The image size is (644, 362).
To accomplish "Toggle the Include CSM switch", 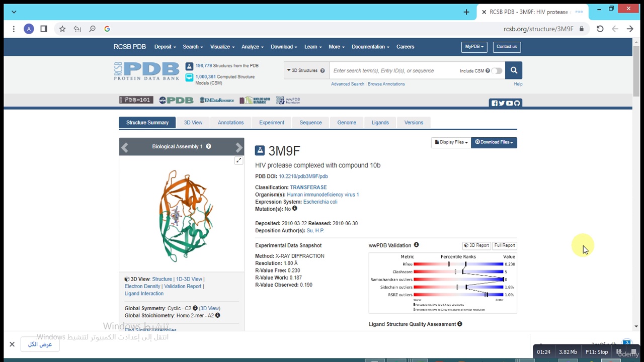I will 497,71.
